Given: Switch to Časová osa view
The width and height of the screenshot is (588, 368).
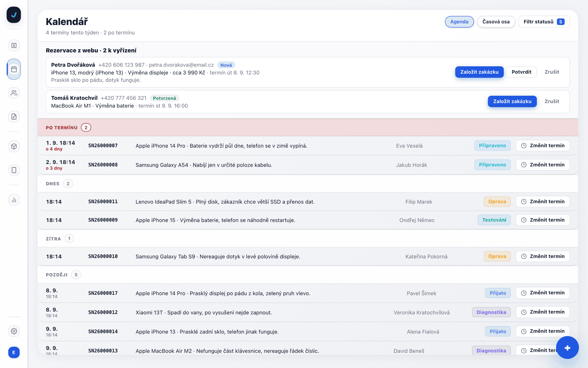Looking at the screenshot, I should [x=496, y=22].
